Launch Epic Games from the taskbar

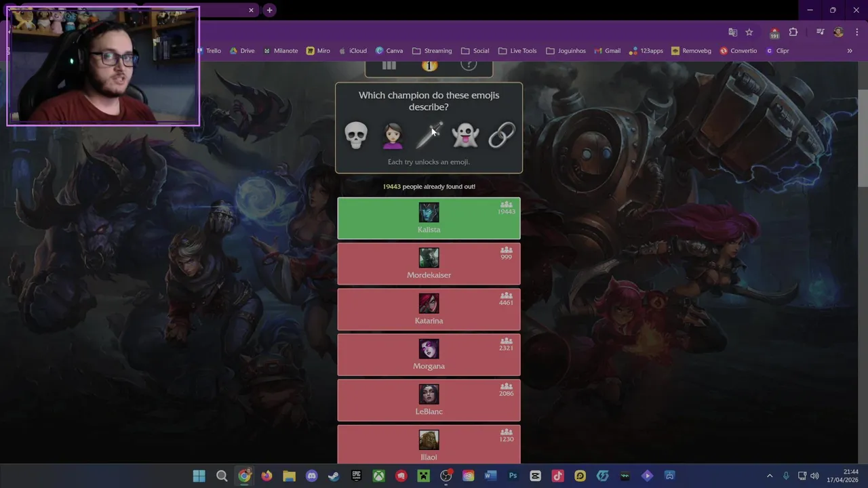[x=356, y=476]
